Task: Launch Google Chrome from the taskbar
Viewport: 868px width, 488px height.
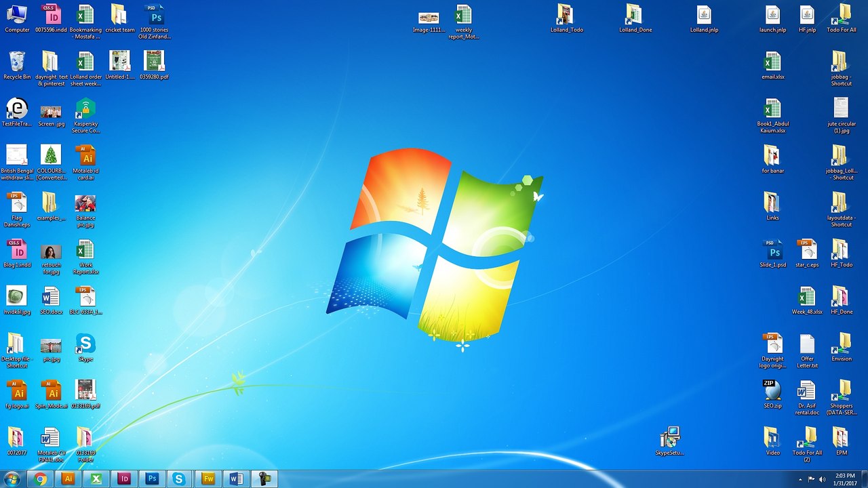Action: tap(40, 479)
